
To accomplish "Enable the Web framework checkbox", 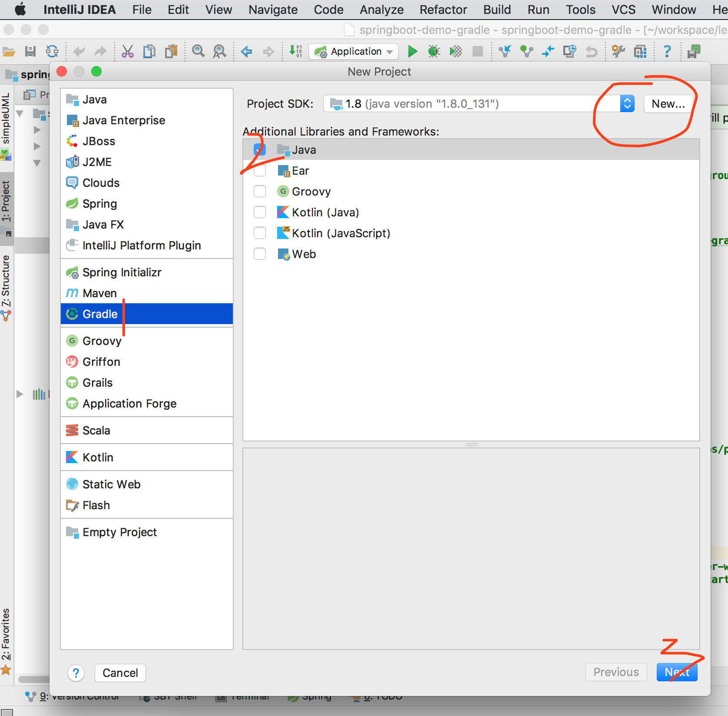I will pos(260,254).
